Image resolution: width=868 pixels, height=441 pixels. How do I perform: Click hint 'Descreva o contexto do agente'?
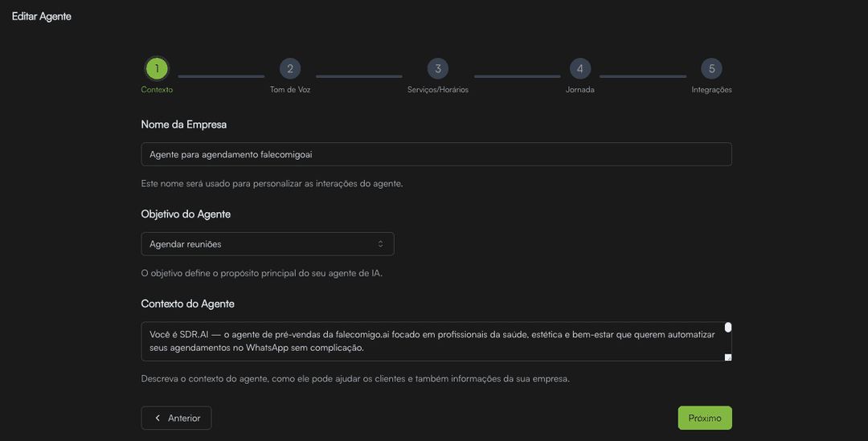tap(206, 379)
